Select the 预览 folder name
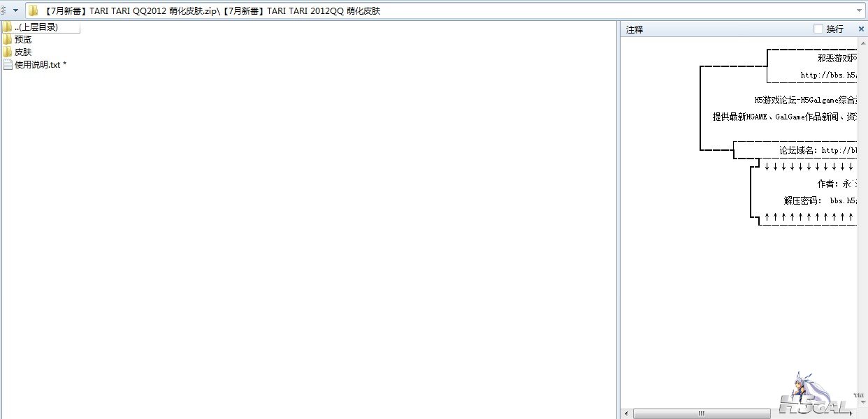This screenshot has height=419, width=868. [x=23, y=40]
